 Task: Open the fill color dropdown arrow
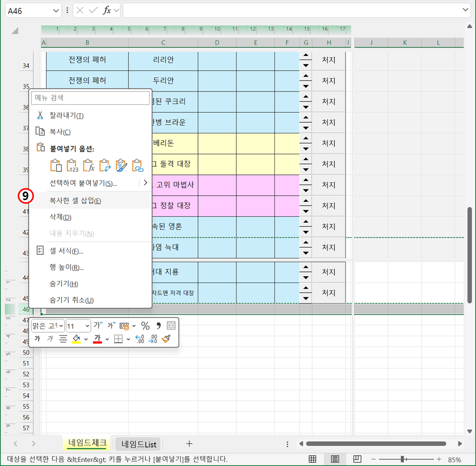pyautogui.click(x=86, y=339)
